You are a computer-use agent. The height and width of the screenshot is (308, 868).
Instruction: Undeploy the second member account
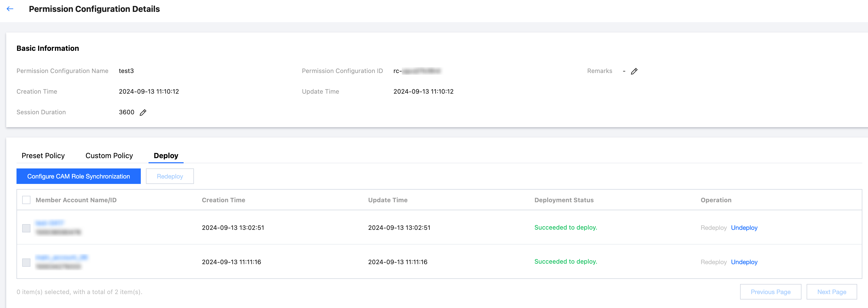[x=744, y=262]
